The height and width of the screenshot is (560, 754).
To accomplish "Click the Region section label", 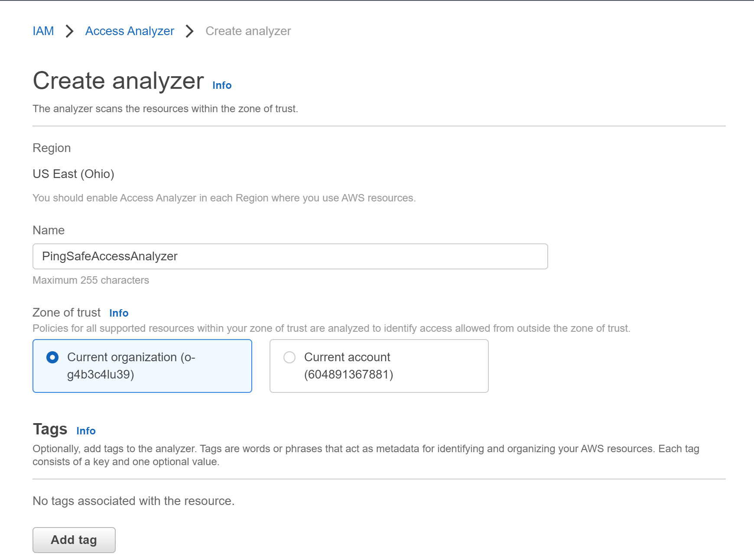I will (52, 148).
